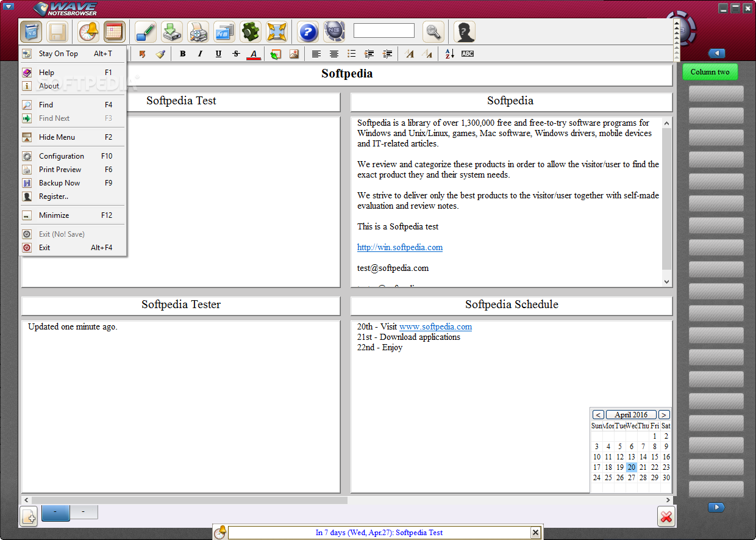Screen dimensions: 756x540
Task: Select Print Preview menu entry
Action: [x=73, y=170]
